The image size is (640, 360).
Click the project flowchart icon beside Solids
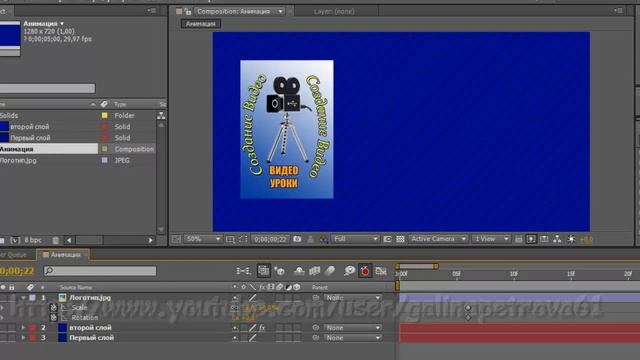tap(161, 116)
